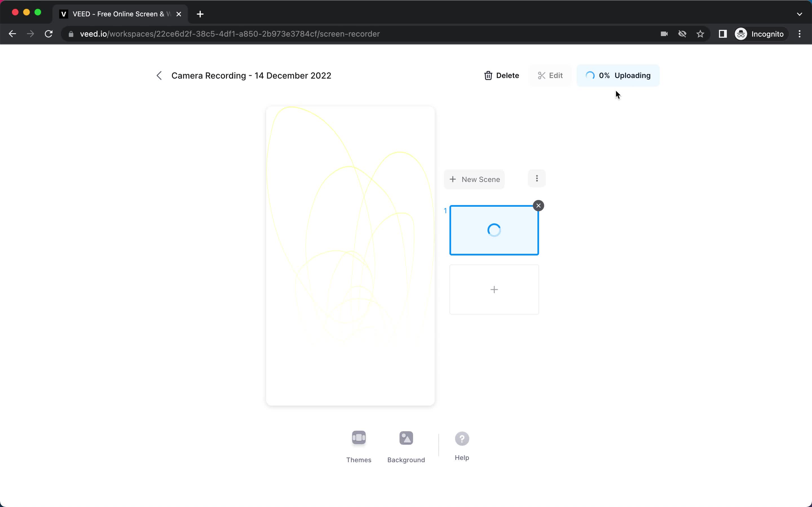Screen dimensions: 812x507
Task: Expand the scene options with three dots
Action: point(536,179)
